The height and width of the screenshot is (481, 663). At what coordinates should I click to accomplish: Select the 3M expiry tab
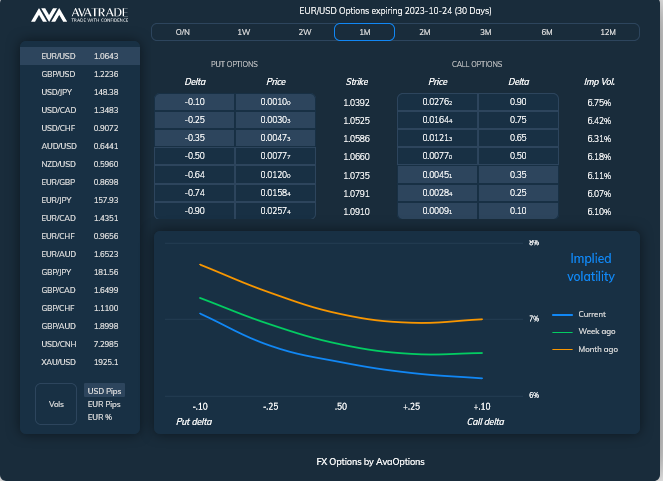tap(485, 32)
